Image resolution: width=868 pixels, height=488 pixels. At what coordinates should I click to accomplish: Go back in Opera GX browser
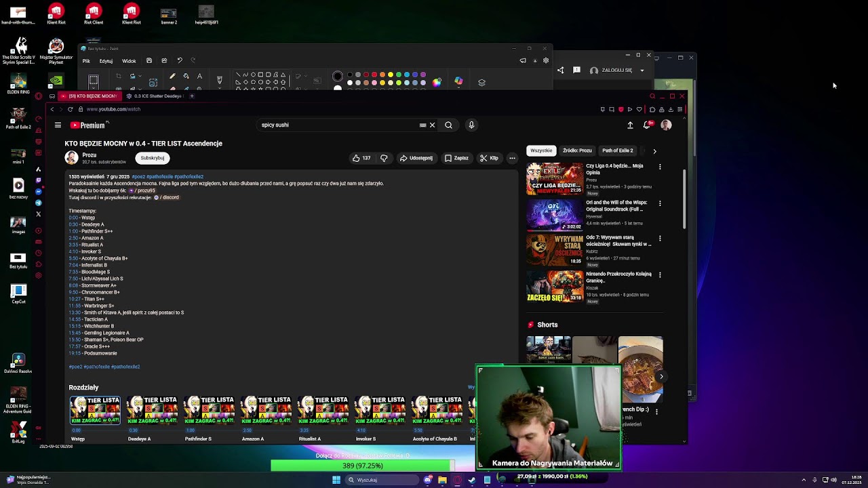52,109
